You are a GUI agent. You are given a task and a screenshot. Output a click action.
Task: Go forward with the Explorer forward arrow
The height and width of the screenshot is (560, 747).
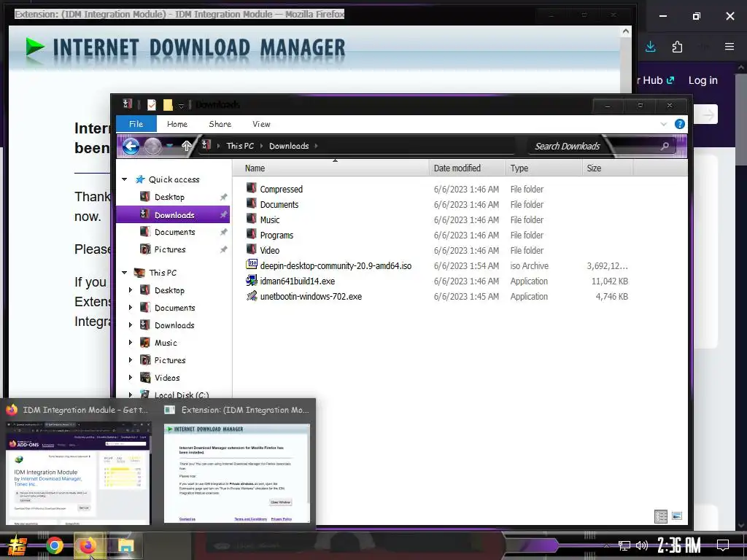[153, 146]
